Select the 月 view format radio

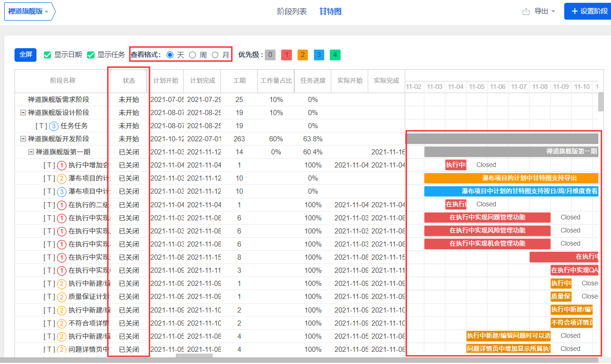[x=215, y=55]
